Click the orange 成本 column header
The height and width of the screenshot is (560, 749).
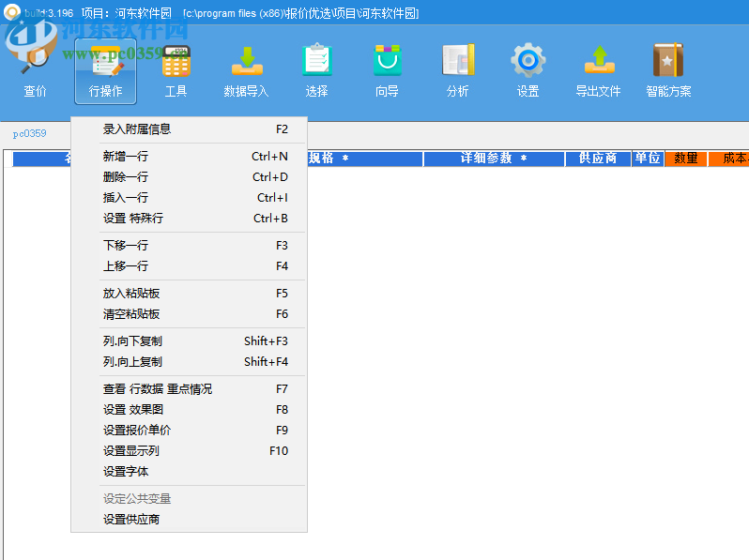coord(728,158)
